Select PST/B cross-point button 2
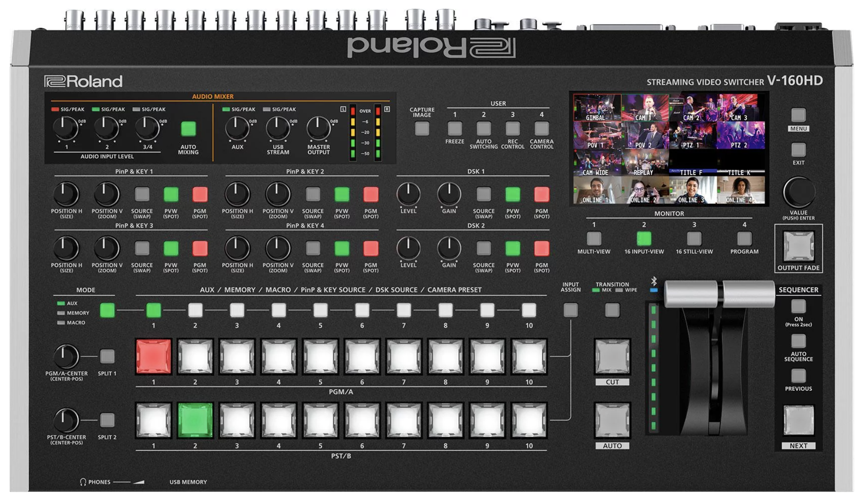The height and width of the screenshot is (501, 868). coord(195,420)
